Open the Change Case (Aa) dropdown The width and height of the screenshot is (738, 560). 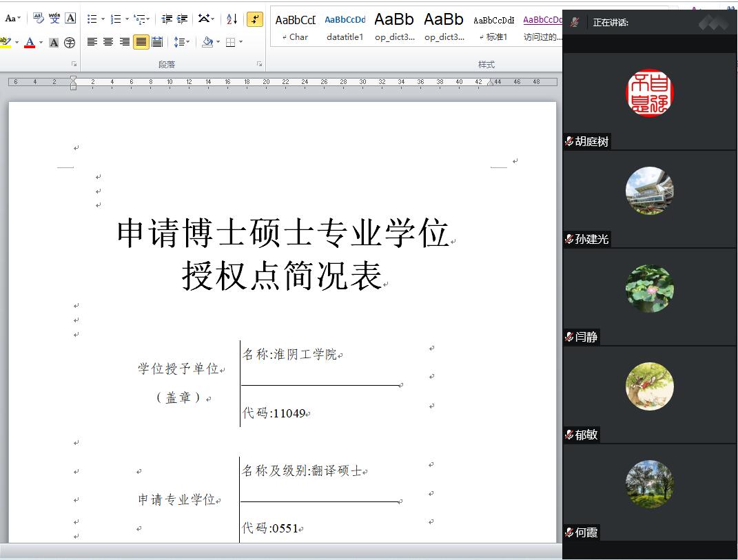click(x=12, y=19)
